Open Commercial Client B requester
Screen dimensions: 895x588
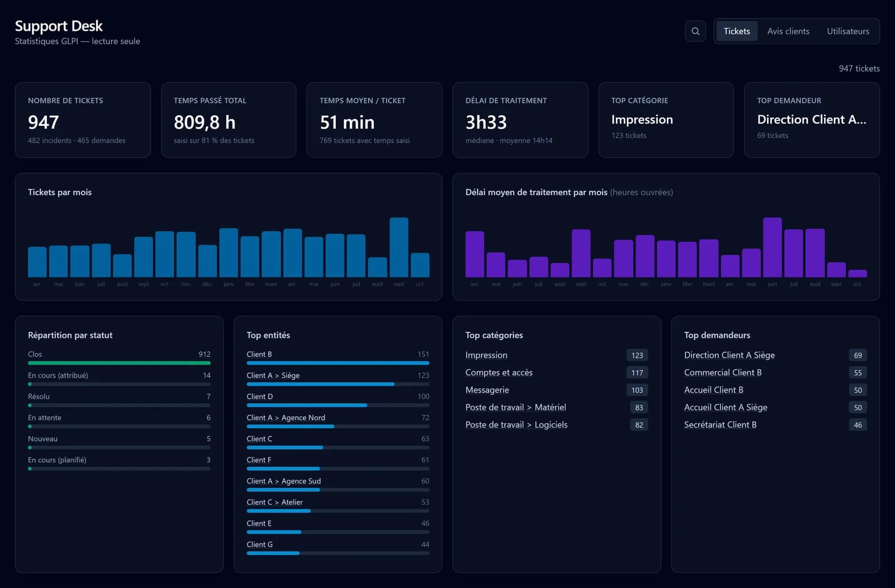(x=723, y=373)
